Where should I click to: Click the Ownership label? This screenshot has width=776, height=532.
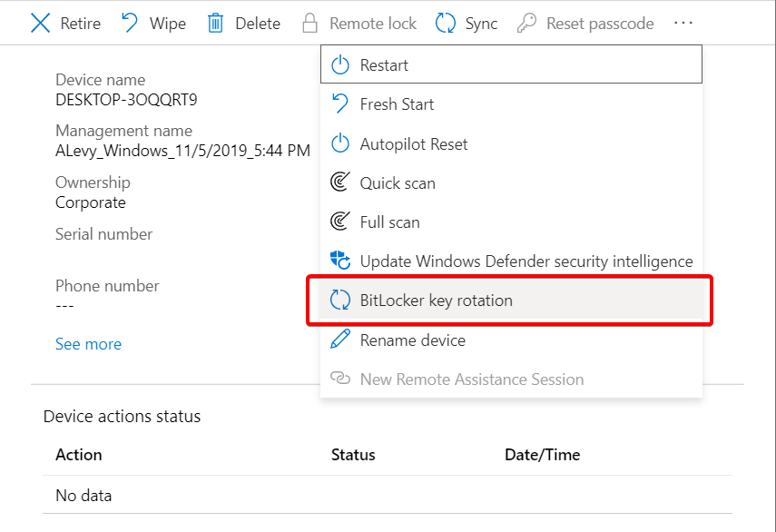pos(93,182)
